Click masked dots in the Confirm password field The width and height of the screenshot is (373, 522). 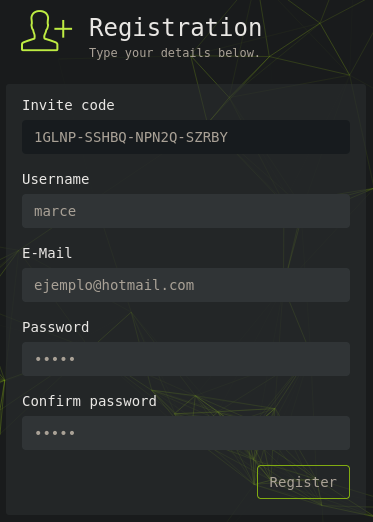pos(55,433)
